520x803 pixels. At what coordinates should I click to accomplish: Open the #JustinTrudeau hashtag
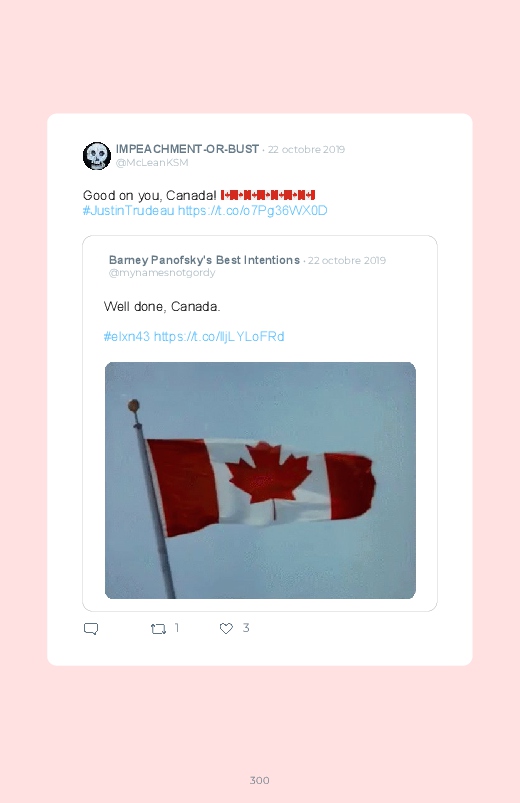(129, 210)
